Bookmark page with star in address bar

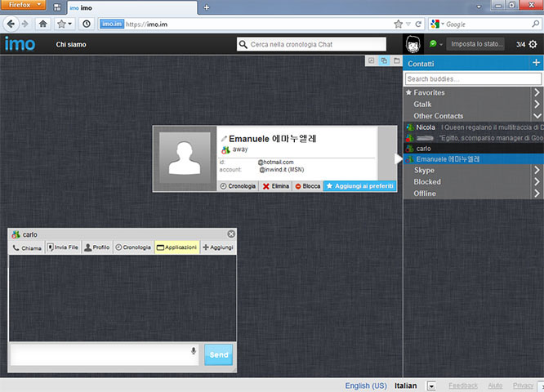398,24
